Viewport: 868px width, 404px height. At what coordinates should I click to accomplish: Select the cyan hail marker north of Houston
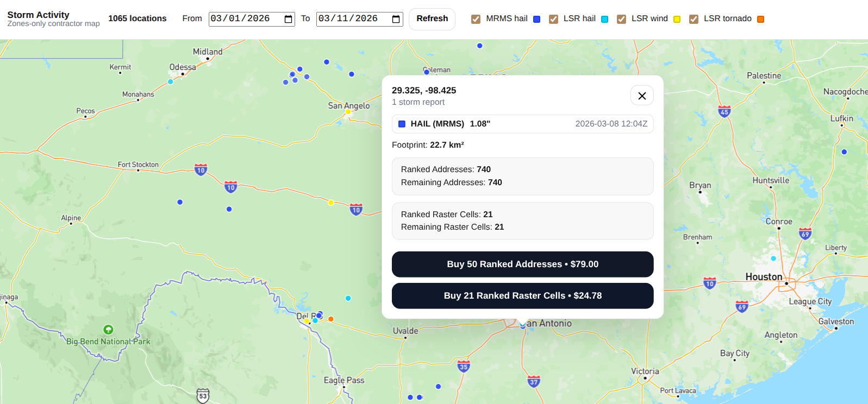point(773,258)
